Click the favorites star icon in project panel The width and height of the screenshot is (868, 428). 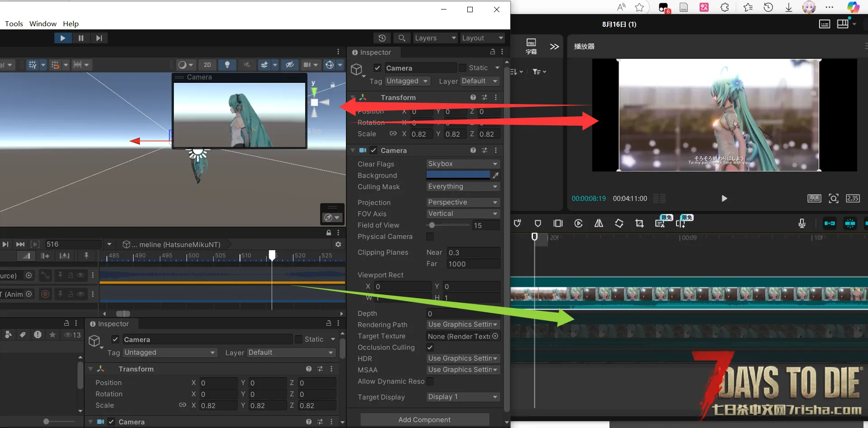coord(53,335)
